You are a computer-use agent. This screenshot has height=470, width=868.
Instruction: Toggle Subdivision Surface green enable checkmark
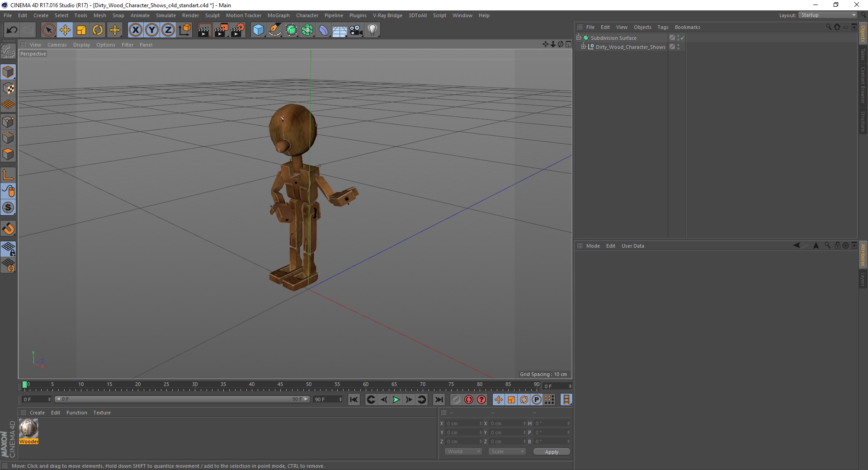[x=683, y=38]
